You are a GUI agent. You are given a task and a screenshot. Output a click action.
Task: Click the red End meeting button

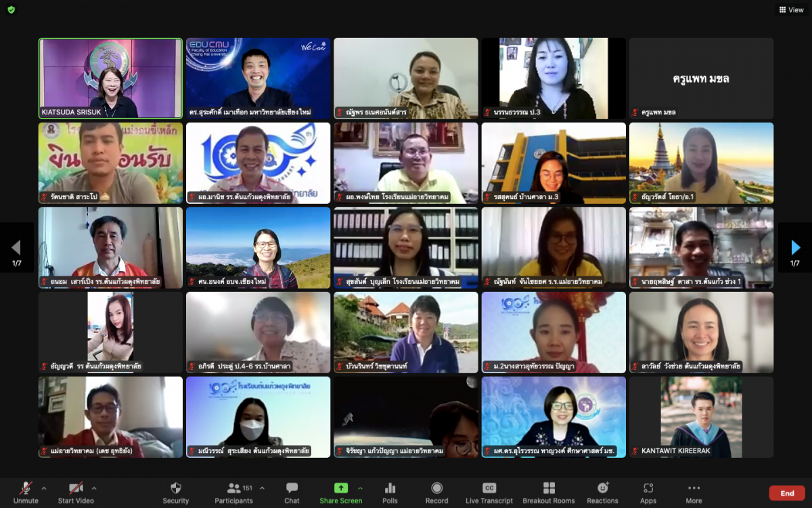[786, 493]
